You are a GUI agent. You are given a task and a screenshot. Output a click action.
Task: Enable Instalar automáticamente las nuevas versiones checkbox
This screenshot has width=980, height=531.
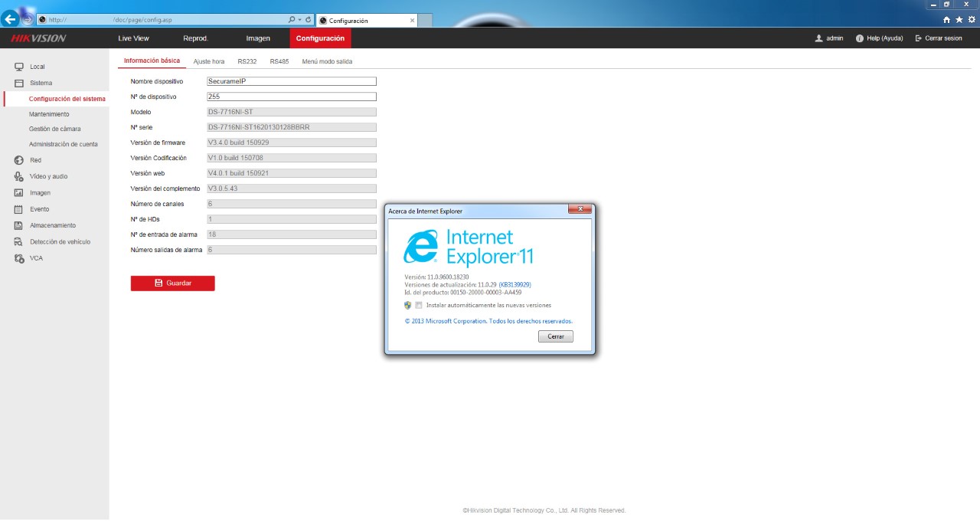[419, 305]
